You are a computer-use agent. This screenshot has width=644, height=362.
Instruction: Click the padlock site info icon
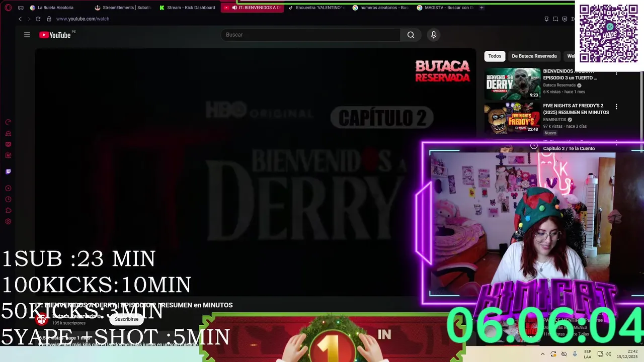click(x=49, y=19)
